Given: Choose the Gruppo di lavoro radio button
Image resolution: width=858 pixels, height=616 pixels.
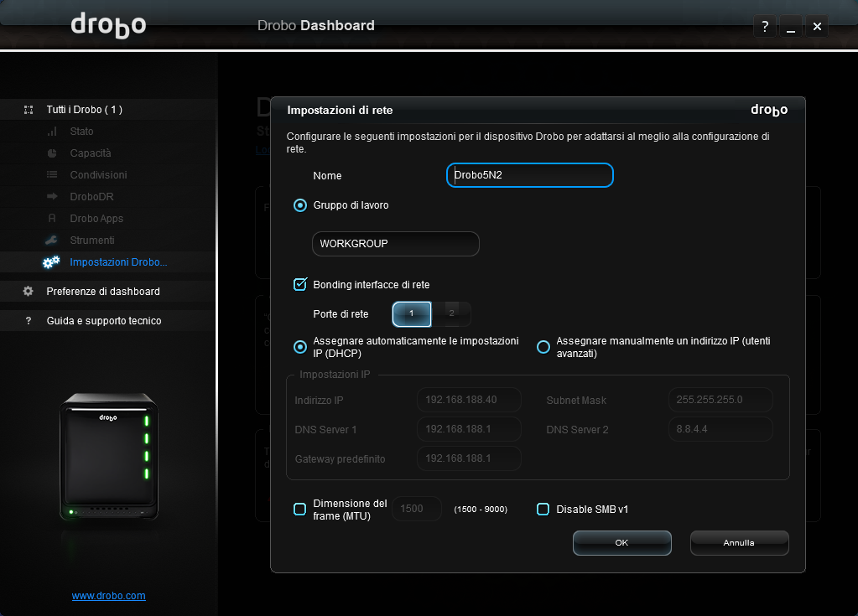Looking at the screenshot, I should point(300,205).
